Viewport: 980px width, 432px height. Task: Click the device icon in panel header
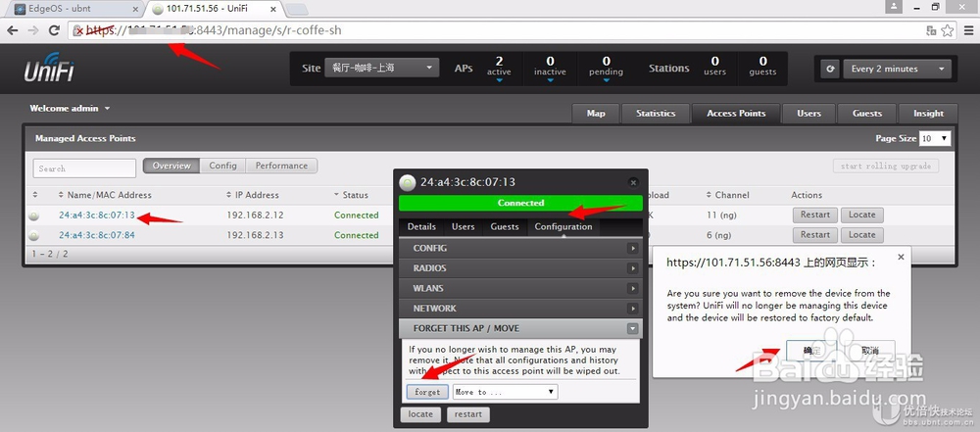[408, 182]
